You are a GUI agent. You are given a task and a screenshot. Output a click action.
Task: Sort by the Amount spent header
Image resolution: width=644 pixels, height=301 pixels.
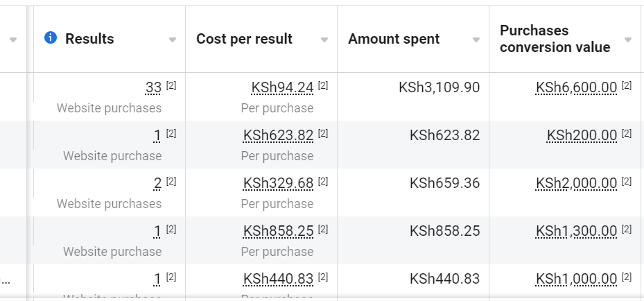click(x=394, y=39)
